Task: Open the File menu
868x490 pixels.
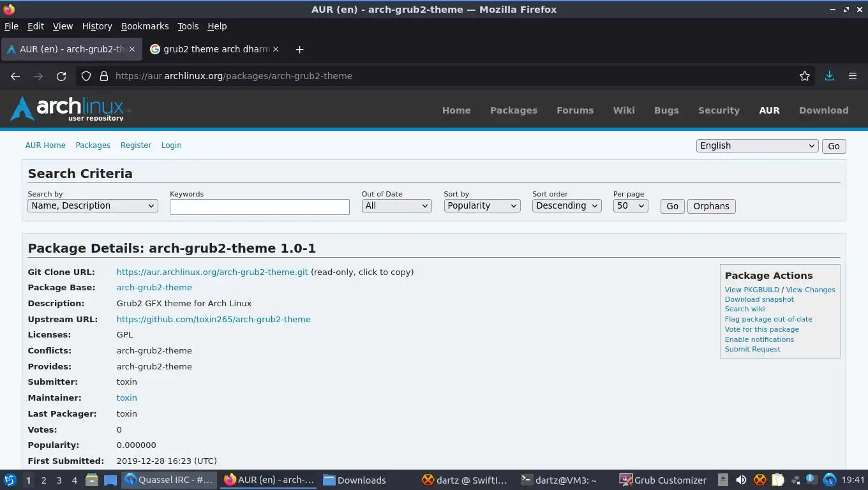Action: tap(11, 26)
